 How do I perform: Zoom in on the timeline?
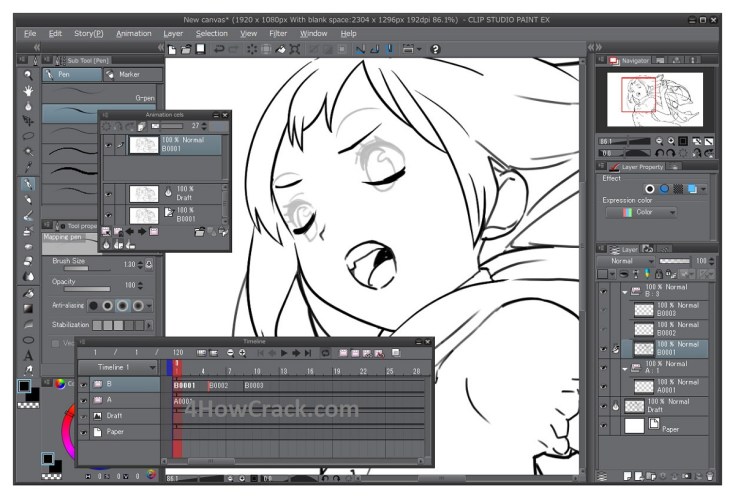coord(242,353)
